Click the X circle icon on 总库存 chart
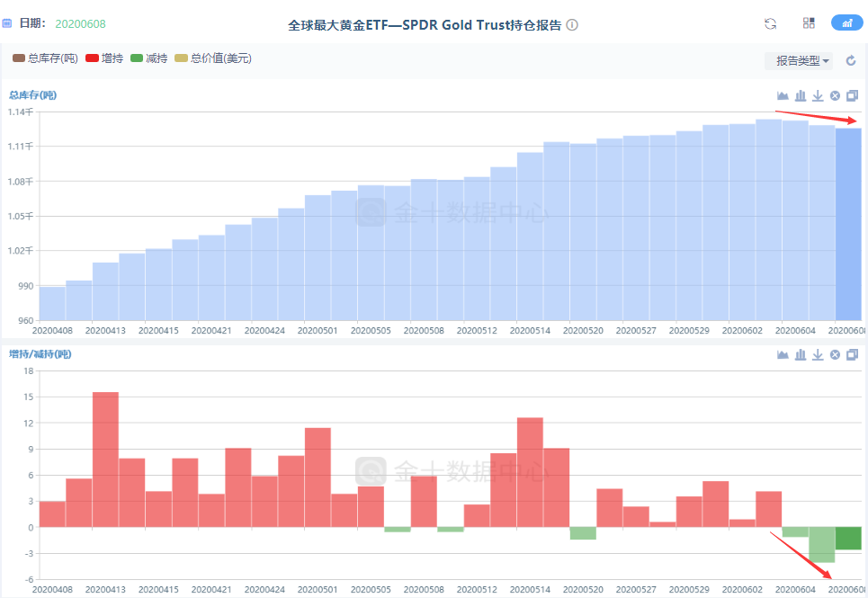 point(836,95)
